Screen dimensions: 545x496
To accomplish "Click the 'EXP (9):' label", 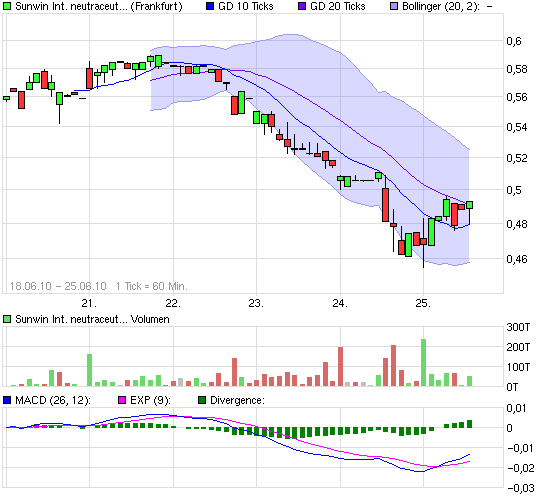I will [150, 400].
